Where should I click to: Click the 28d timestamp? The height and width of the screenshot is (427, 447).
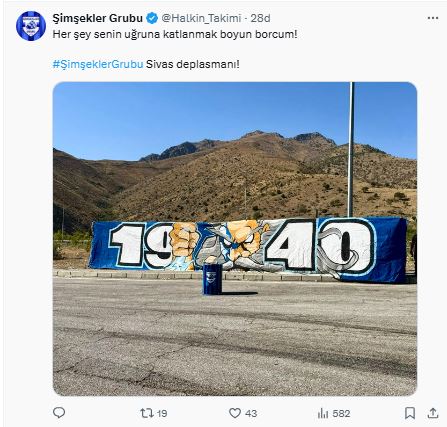(x=260, y=18)
